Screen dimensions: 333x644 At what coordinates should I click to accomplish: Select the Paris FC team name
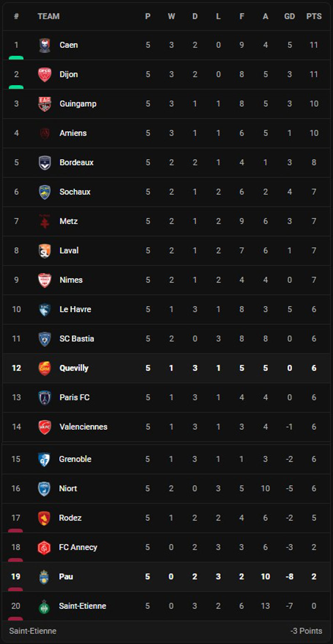tap(75, 398)
